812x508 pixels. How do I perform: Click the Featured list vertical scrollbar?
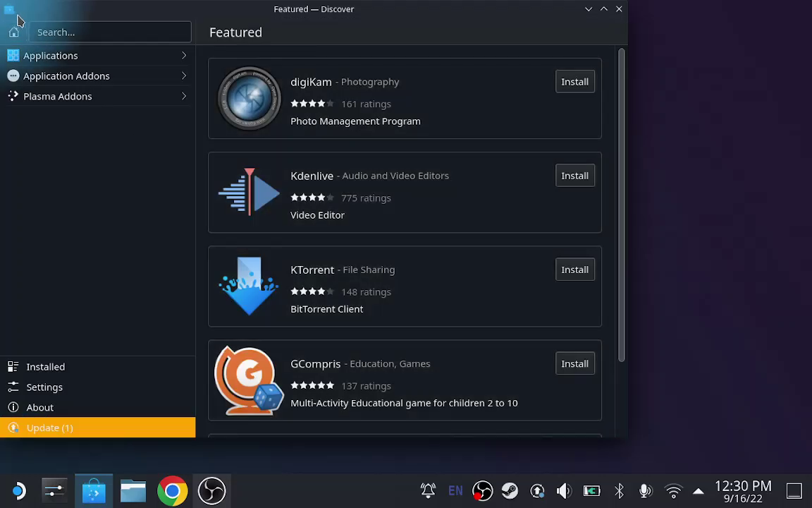(x=622, y=205)
